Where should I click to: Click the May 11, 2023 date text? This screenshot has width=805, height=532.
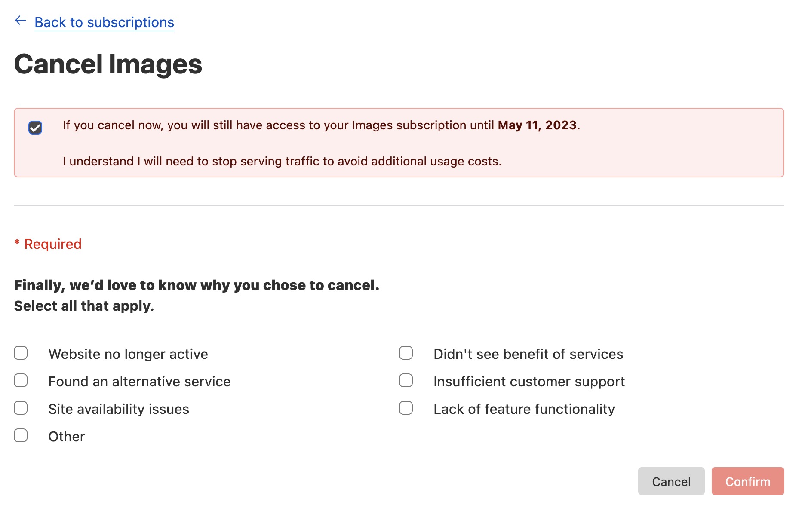pos(537,125)
